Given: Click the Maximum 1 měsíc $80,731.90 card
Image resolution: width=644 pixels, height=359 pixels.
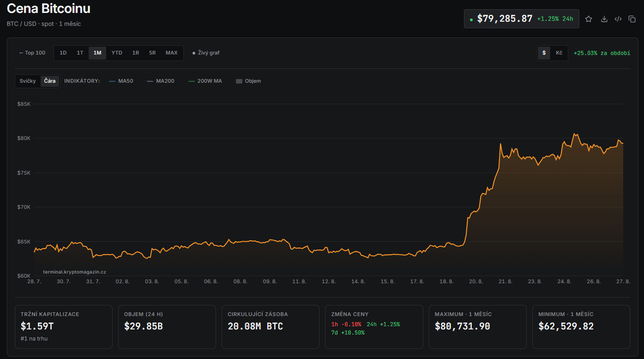Looking at the screenshot, I should click(x=477, y=327).
